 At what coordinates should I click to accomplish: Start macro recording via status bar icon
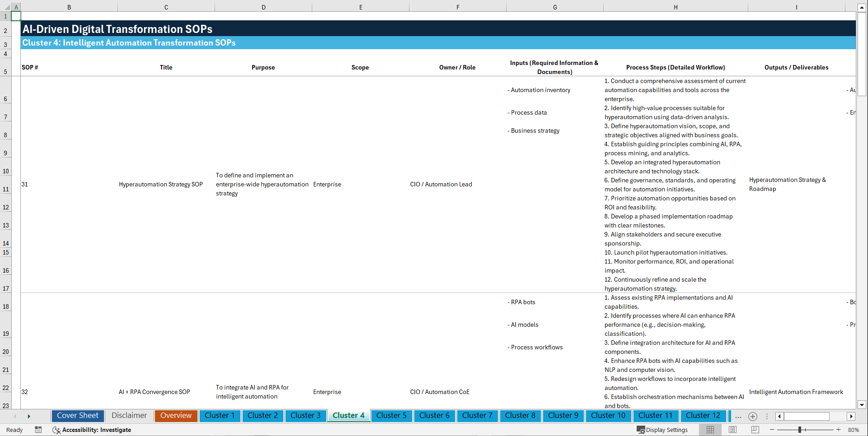[x=38, y=430]
